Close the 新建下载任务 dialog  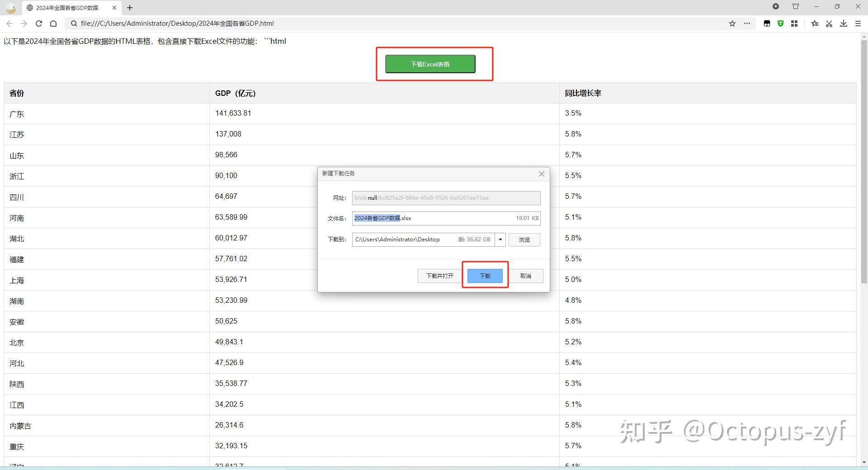point(542,174)
